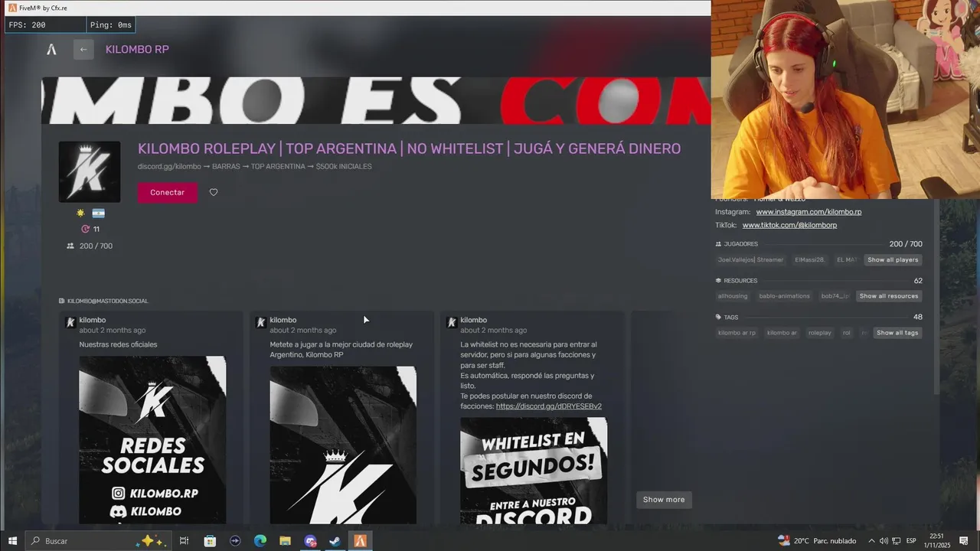Click the streamer webcam overlay

(x=845, y=99)
